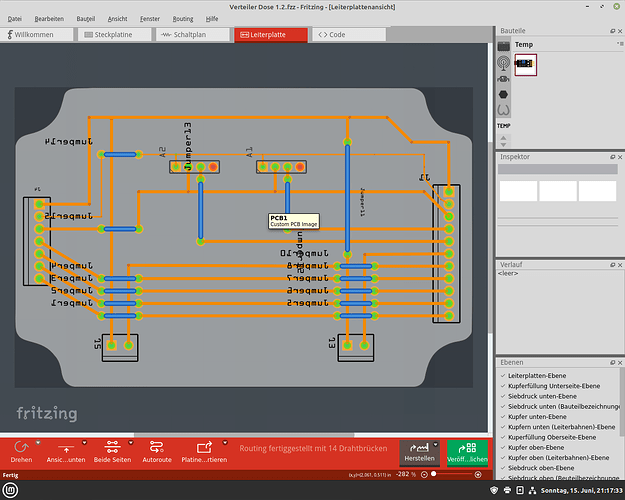625x500 pixels.
Task: Close the Inspektor panel
Action: tap(620, 157)
